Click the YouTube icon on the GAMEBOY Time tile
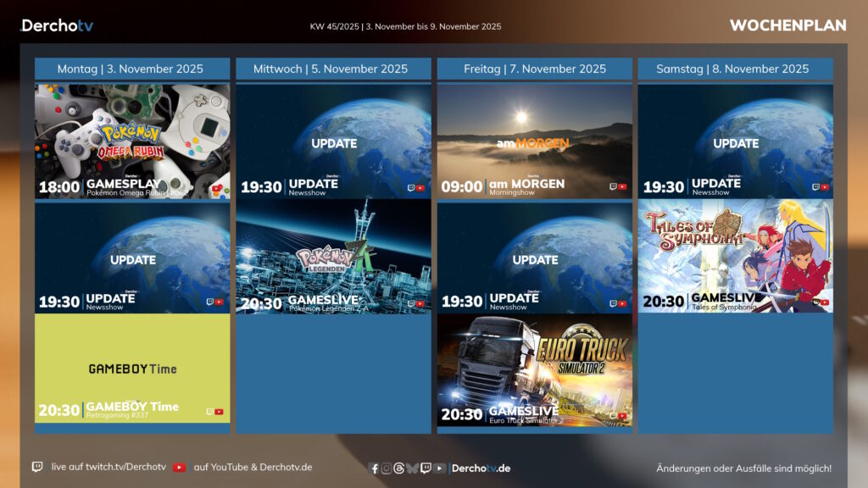 tap(220, 412)
